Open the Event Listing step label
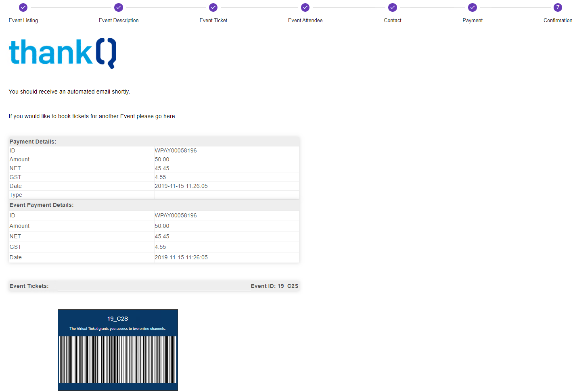Viewport: 575px width, 392px height. click(x=23, y=20)
